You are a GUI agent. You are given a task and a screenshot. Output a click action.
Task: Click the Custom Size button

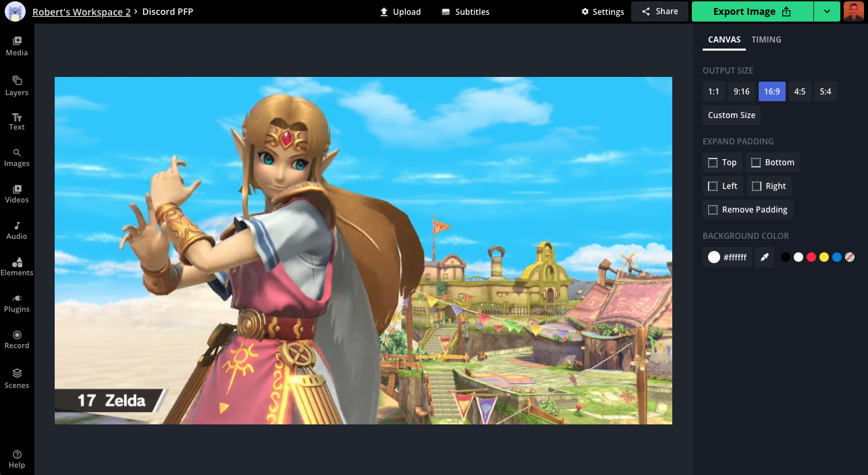click(732, 115)
